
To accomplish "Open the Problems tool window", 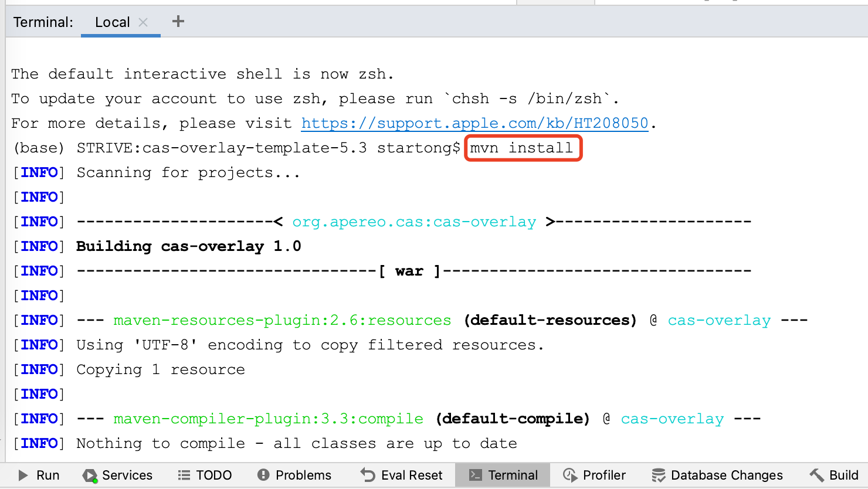I will tap(294, 475).
